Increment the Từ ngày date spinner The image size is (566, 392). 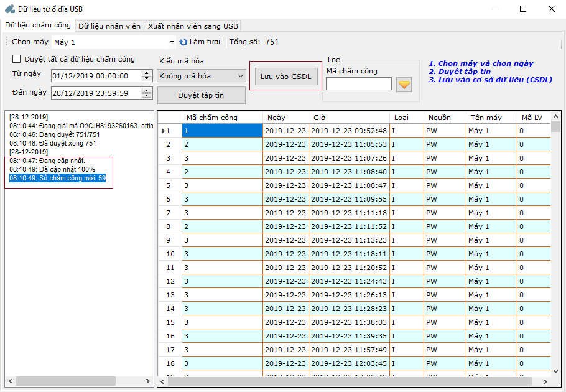pyautogui.click(x=147, y=73)
